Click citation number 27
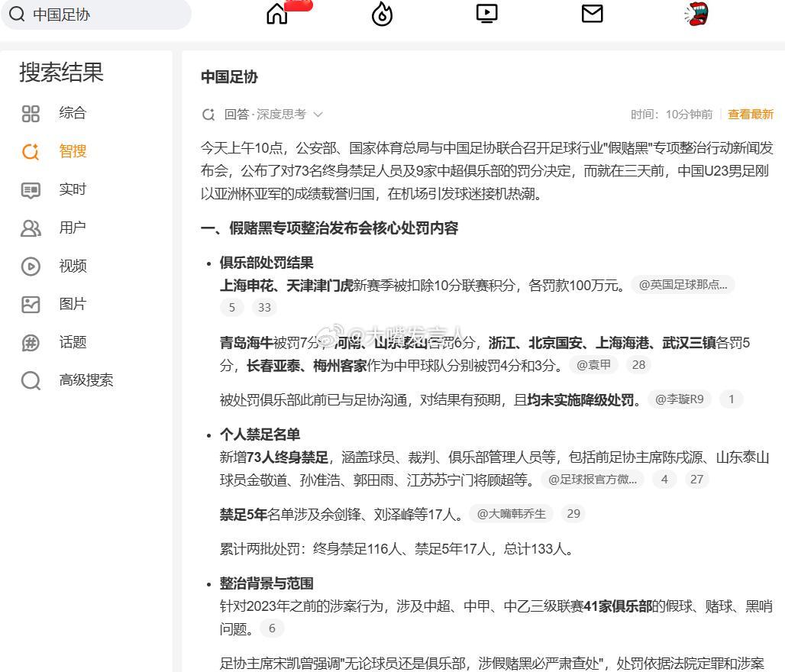 [x=696, y=480]
